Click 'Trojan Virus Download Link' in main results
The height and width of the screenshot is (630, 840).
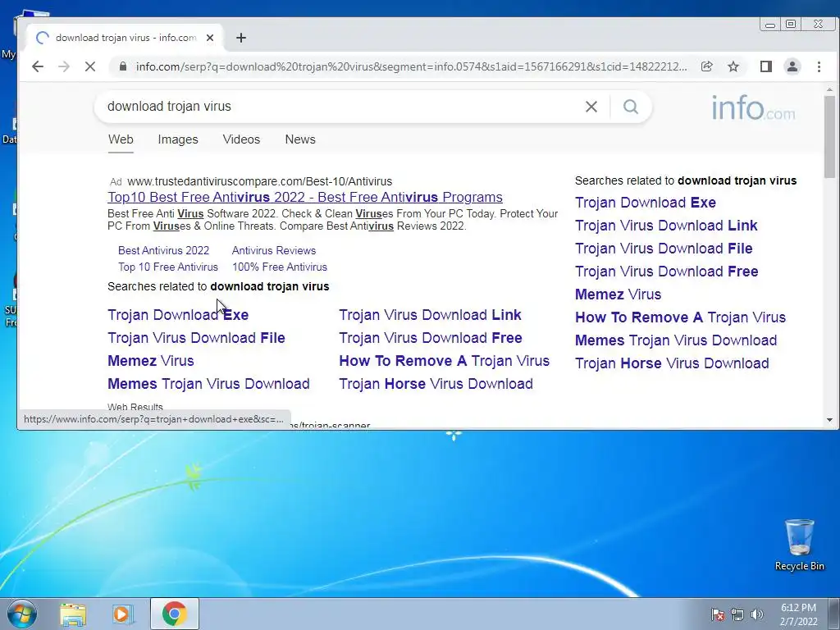(430, 315)
